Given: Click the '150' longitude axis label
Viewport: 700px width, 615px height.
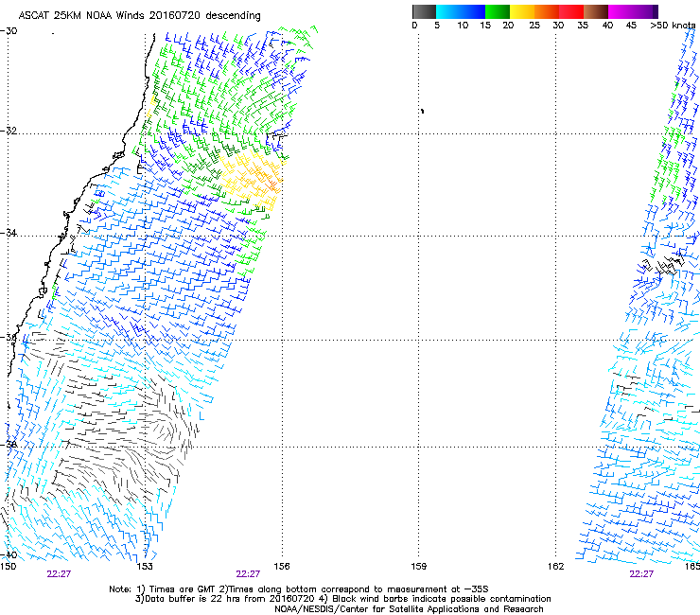Looking at the screenshot, I should 8,567.
